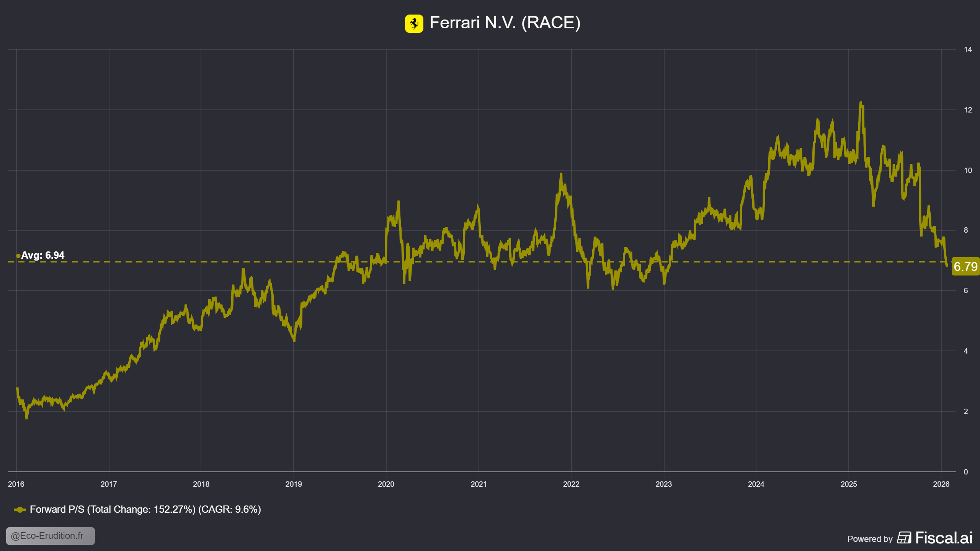Click the Avg: 6.94 label
Screen dimensions: 980x551
click(42, 255)
